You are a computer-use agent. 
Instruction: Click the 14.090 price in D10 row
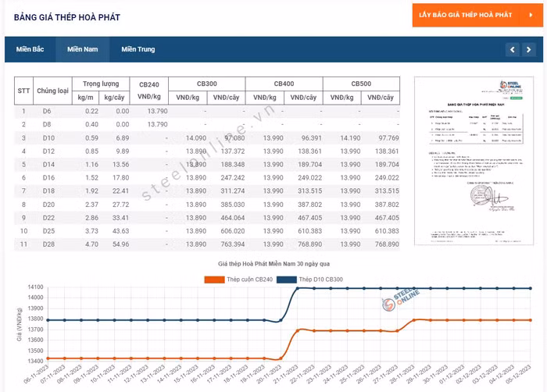(195, 138)
